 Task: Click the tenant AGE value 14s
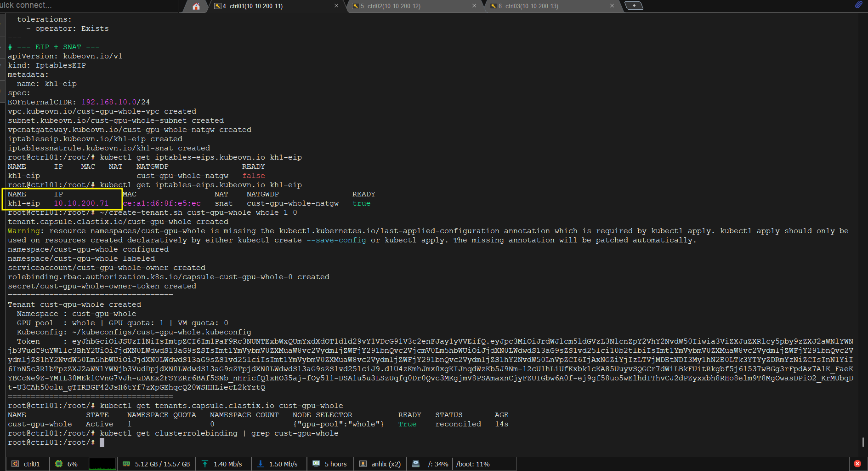502,424
